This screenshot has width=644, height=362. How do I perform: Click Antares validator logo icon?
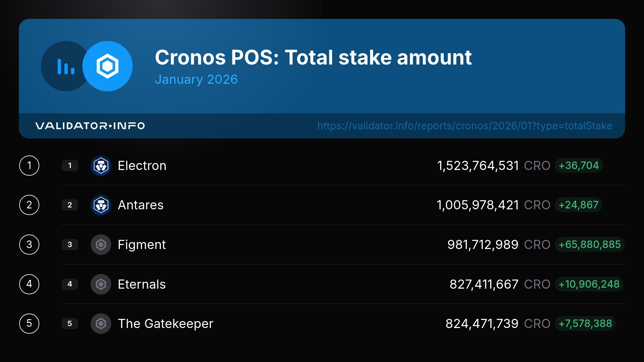tap(101, 205)
